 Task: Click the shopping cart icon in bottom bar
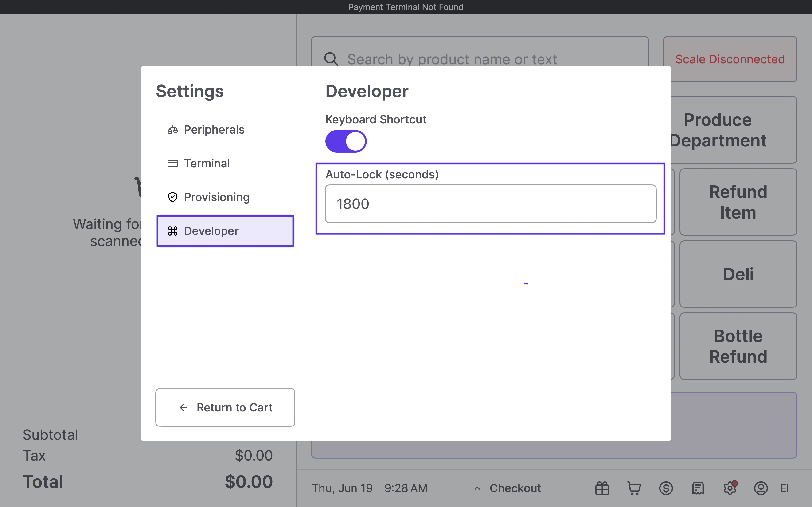tap(633, 488)
